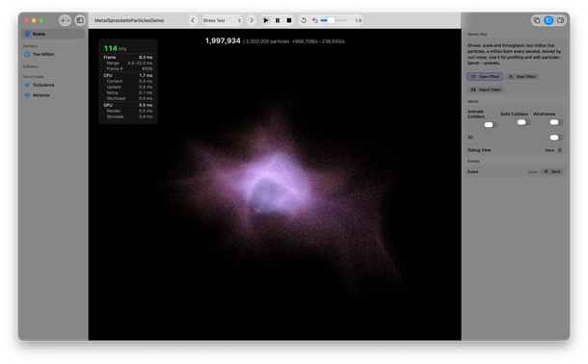Click the Play simulation button
The width and height of the screenshot is (588, 364).
(x=266, y=20)
